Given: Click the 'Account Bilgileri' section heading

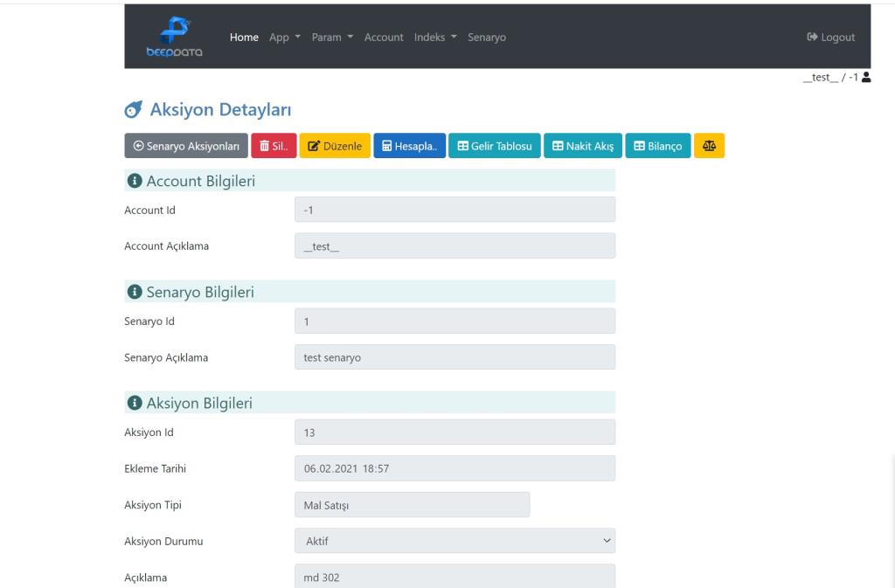Looking at the screenshot, I should 200,181.
